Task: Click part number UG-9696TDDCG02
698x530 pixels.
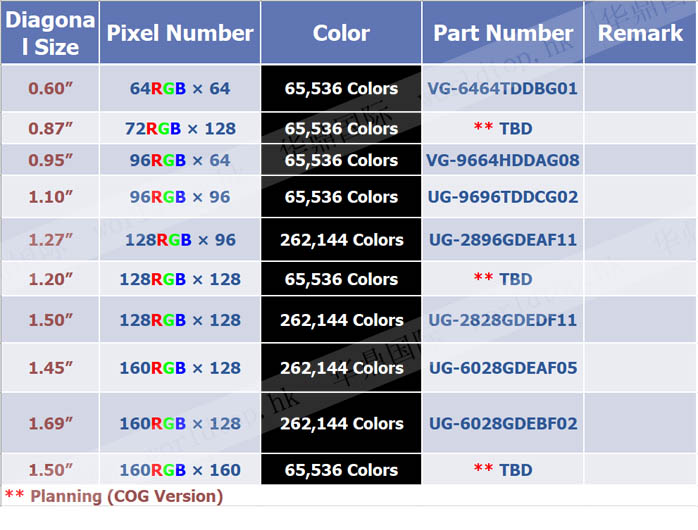Action: pos(503,197)
